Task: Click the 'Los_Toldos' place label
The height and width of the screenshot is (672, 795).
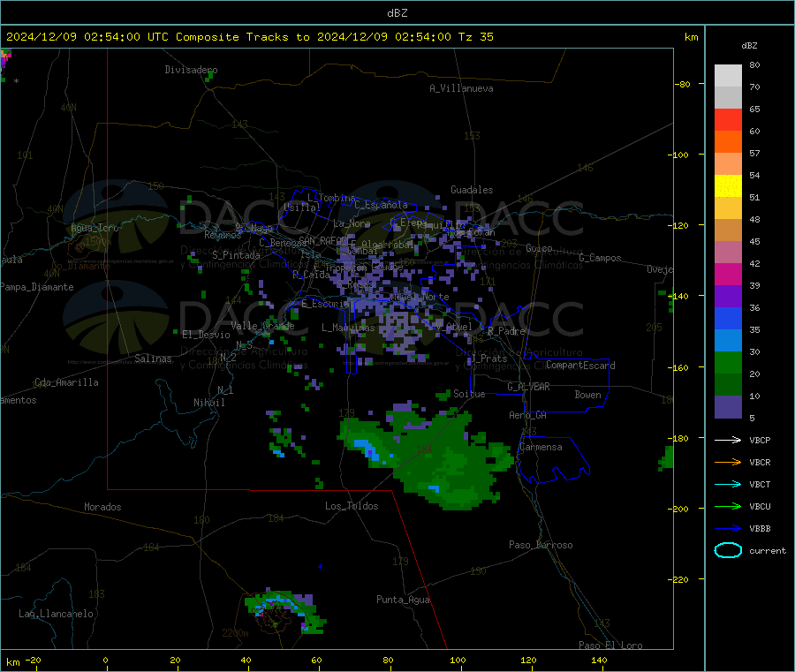Action: [x=352, y=506]
